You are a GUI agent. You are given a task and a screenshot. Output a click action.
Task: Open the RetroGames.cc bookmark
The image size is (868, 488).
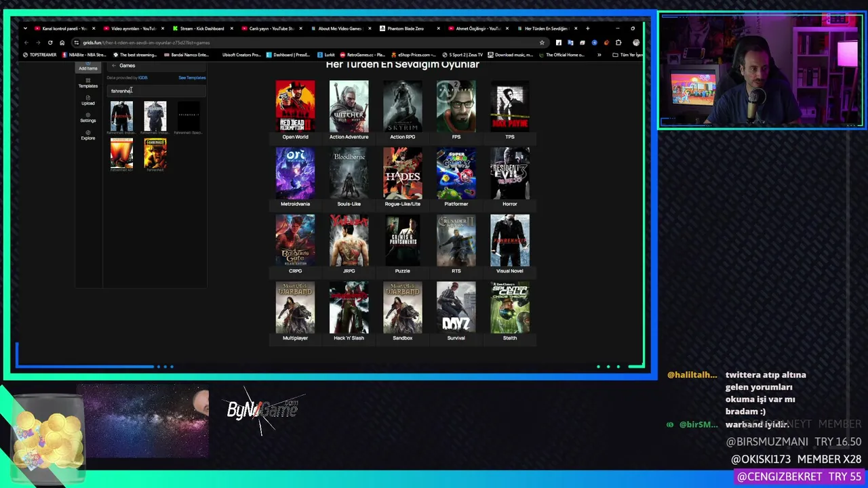363,55
